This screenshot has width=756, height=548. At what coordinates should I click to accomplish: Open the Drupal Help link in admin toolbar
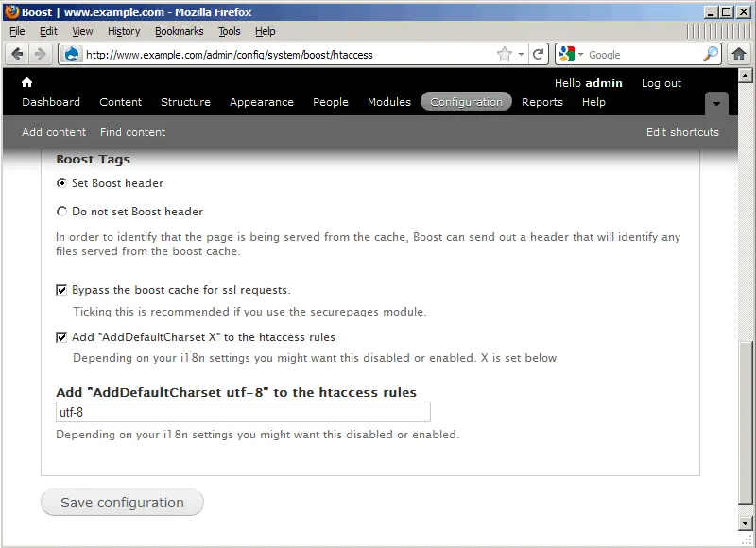point(593,102)
